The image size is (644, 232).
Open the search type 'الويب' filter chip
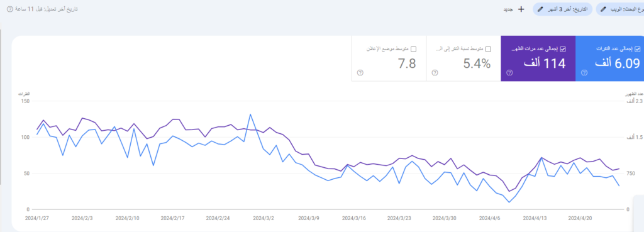[620, 9]
